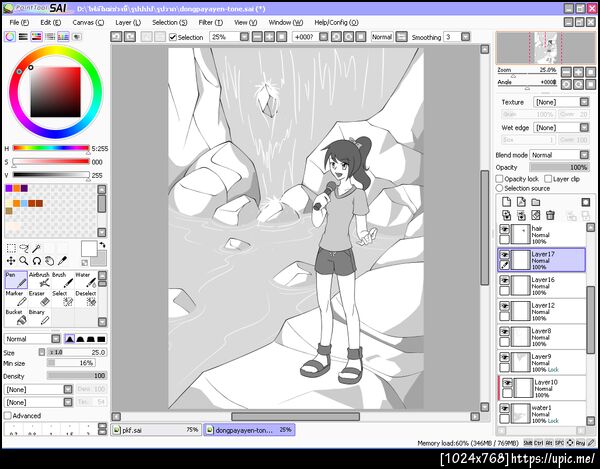Create a new normal layer
The width and height of the screenshot is (600, 469).
pos(506,202)
